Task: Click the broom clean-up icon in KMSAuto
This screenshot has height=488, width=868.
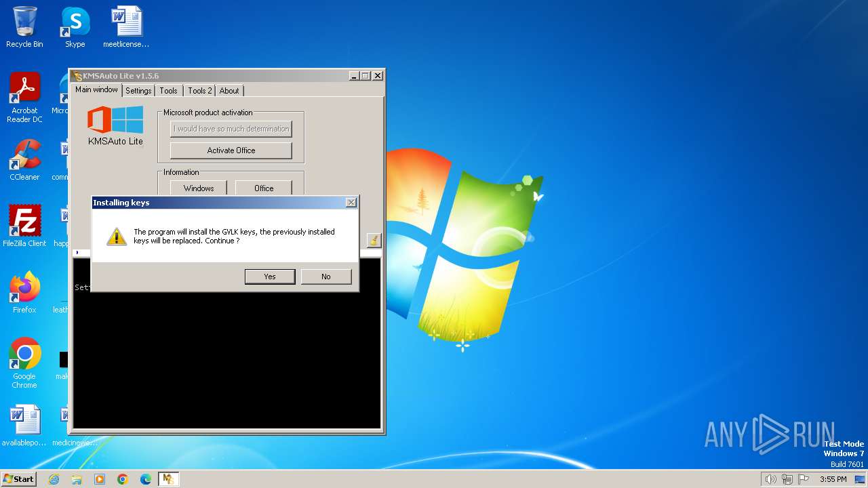Action: pyautogui.click(x=374, y=240)
